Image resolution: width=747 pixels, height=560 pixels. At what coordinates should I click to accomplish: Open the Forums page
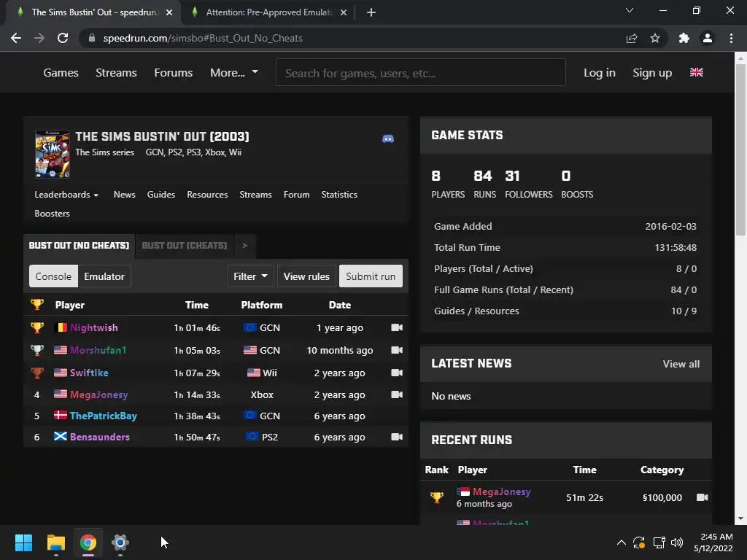174,72
